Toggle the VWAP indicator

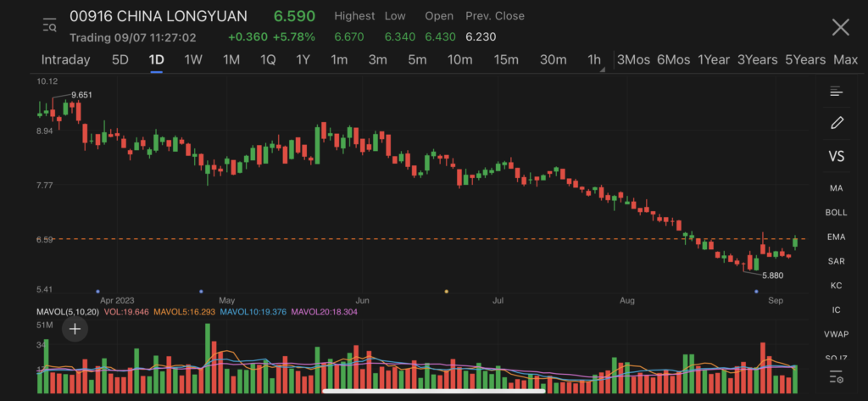(x=836, y=335)
